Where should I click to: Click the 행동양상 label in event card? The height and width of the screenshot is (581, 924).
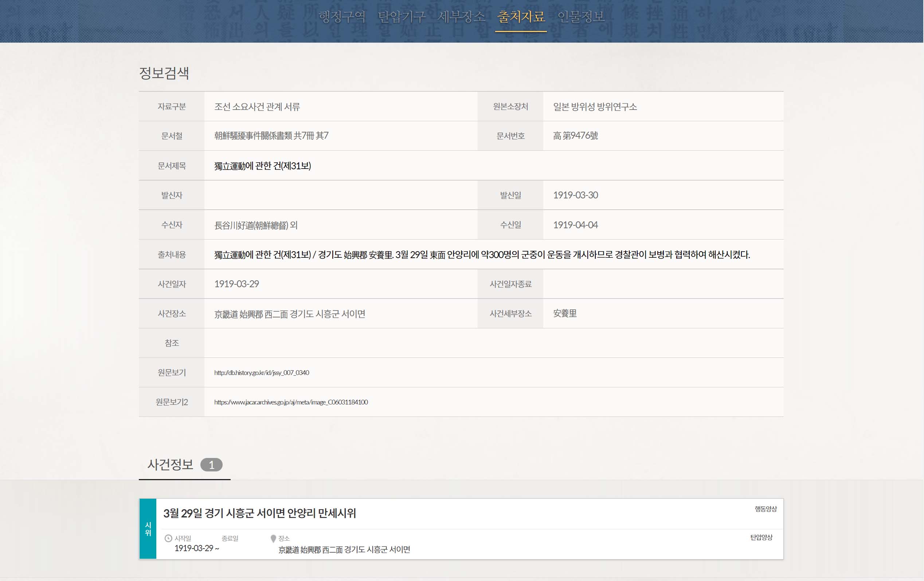tap(765, 509)
